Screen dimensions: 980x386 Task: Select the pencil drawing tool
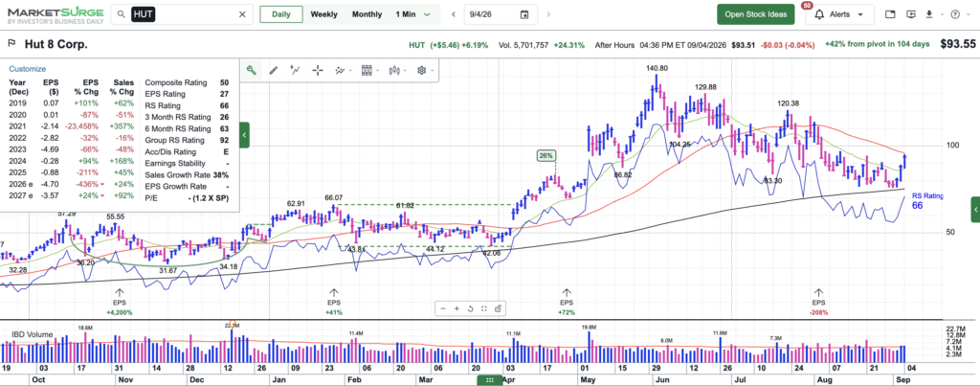[273, 70]
